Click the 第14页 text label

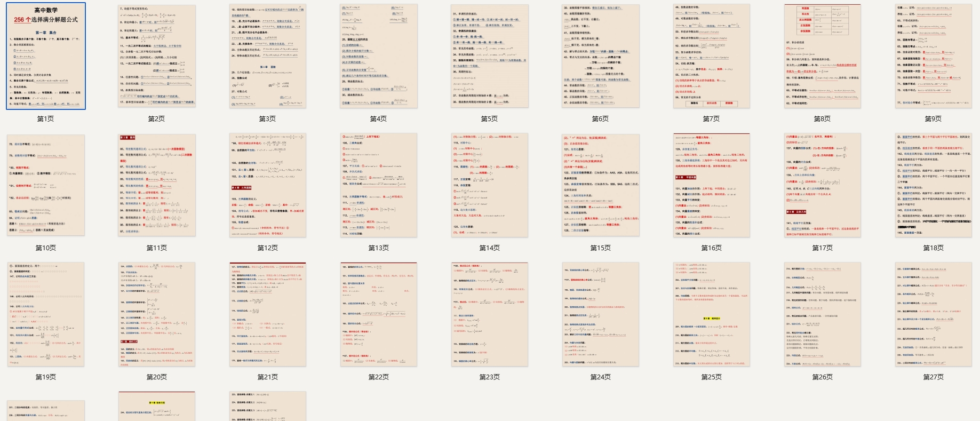(x=490, y=248)
